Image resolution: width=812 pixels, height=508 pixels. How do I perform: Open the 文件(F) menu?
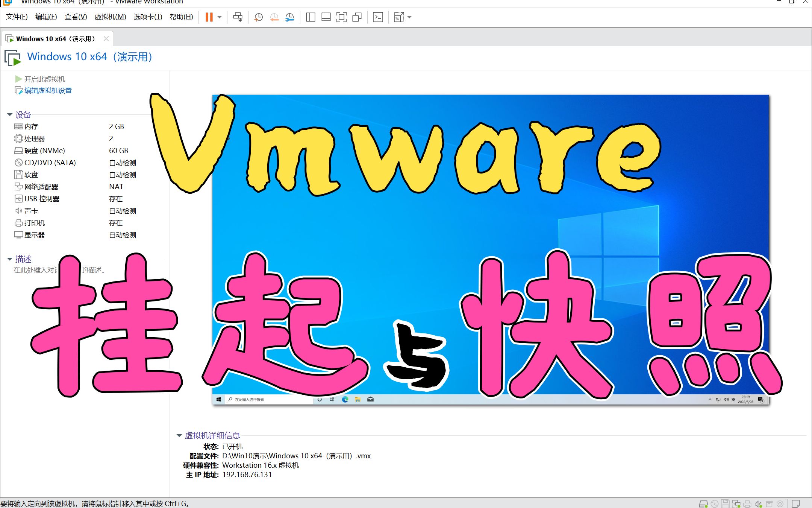[x=17, y=17]
